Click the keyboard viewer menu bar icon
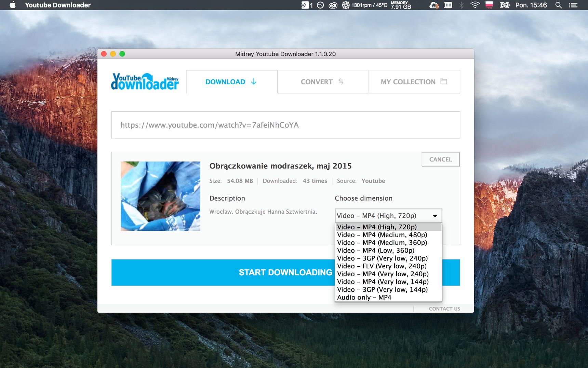 [x=448, y=5]
